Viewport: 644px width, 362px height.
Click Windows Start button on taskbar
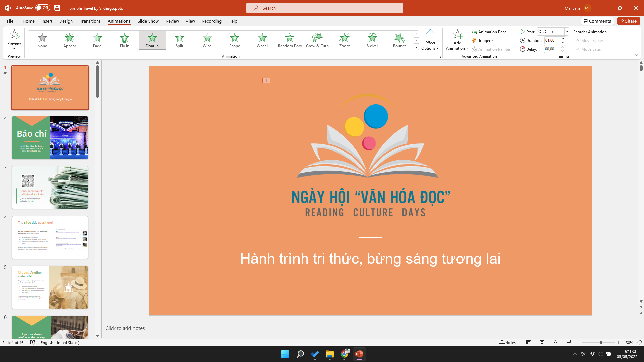285,354
